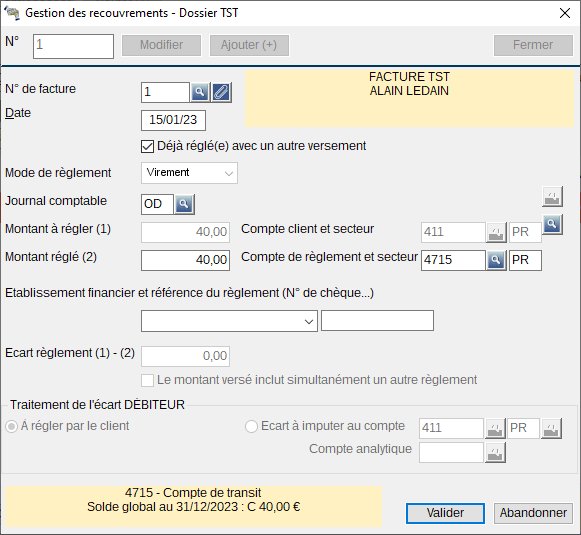The height and width of the screenshot is (535, 581).
Task: Click grey icon beside Compte analytique field
Action: coord(495,452)
